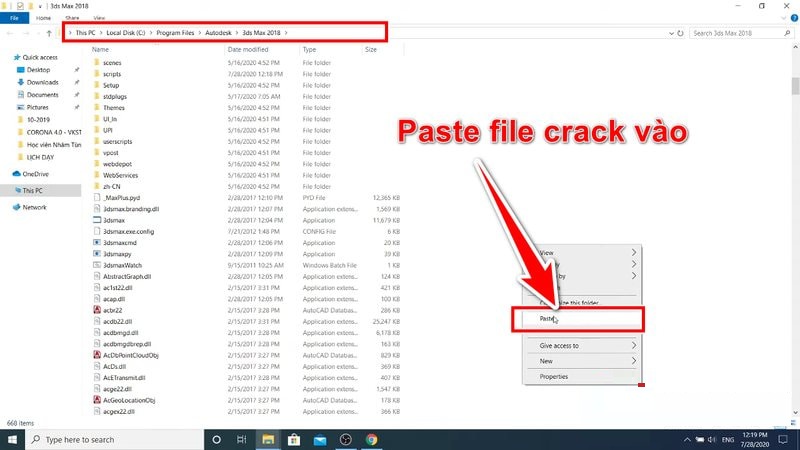Select the scripts folder icon

point(97,73)
